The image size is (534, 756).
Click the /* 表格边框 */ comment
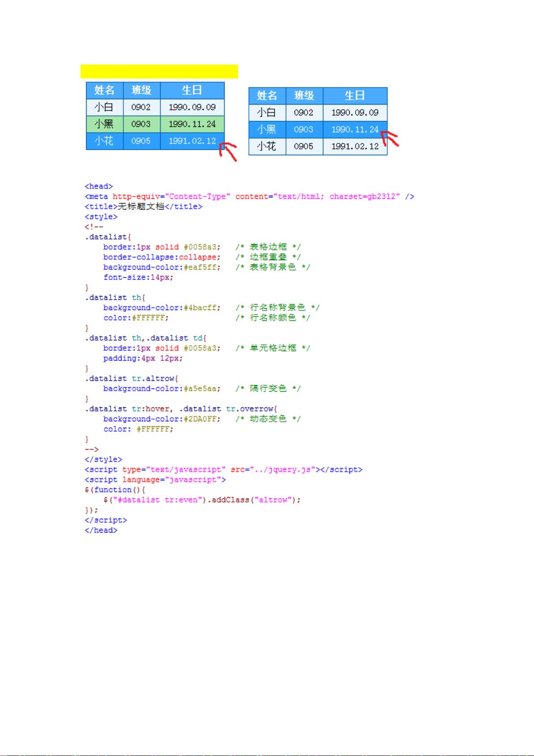(x=268, y=247)
